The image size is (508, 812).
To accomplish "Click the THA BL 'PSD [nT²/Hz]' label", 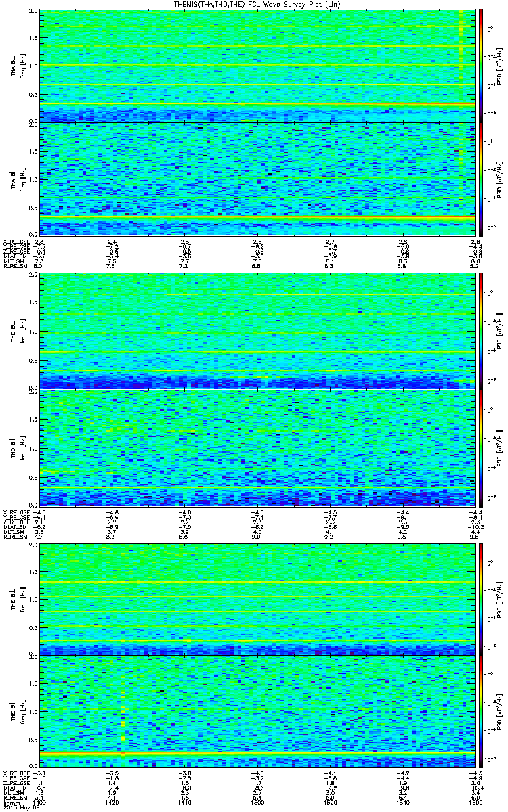I will [499, 66].
